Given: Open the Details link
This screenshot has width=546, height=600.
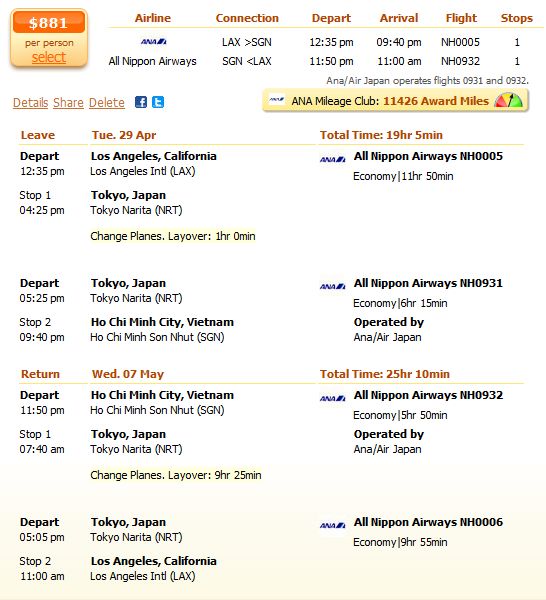Looking at the screenshot, I should (x=31, y=103).
